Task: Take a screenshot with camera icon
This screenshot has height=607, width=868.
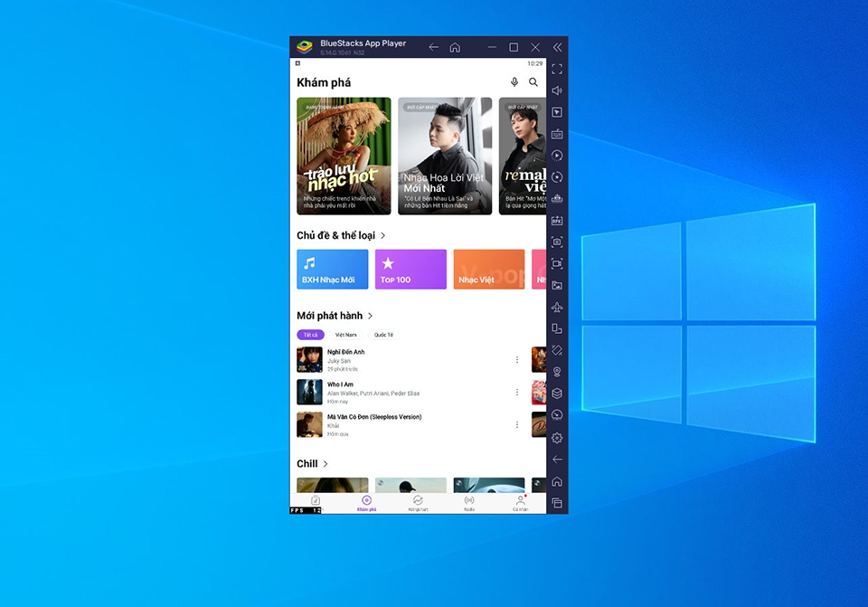Action: point(557,242)
